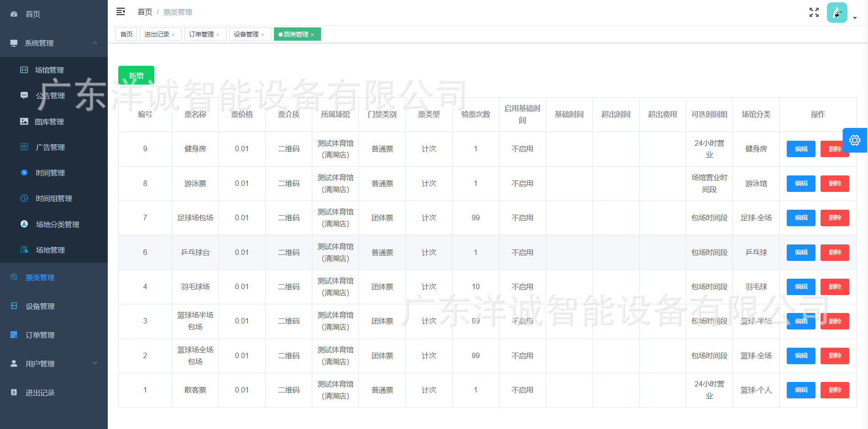
Task: Select the 设备管理 device icon
Action: [x=13, y=306]
